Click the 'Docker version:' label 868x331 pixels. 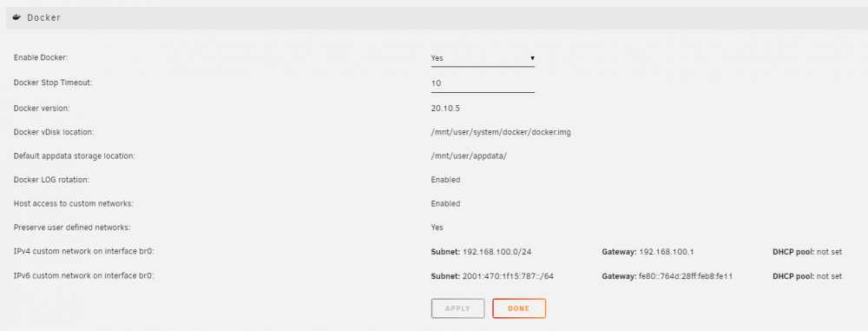[x=42, y=108]
